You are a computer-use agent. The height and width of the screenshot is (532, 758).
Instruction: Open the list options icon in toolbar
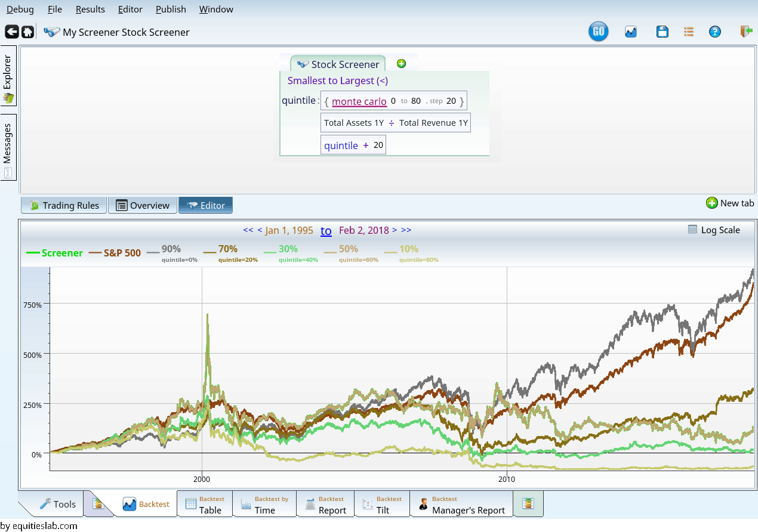click(689, 32)
